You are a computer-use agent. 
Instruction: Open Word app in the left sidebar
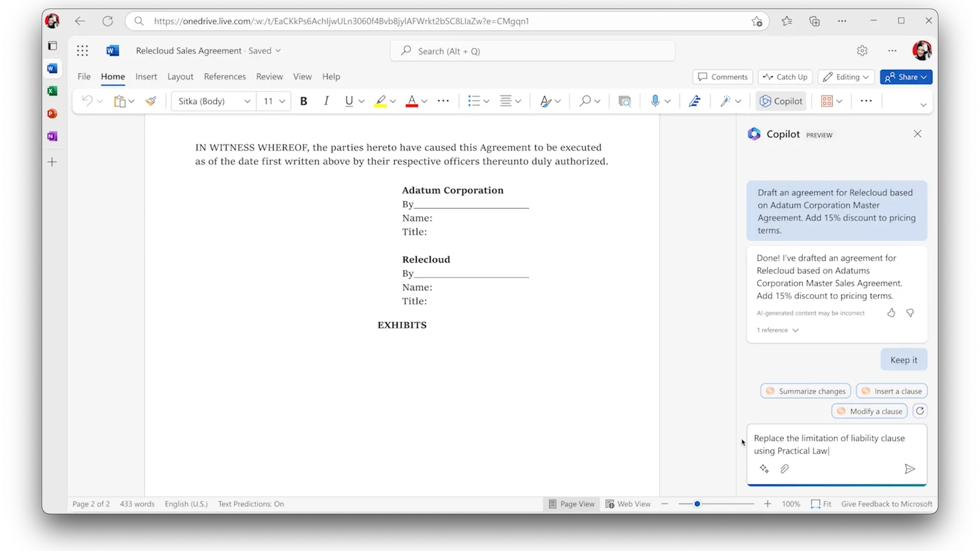[x=52, y=69]
